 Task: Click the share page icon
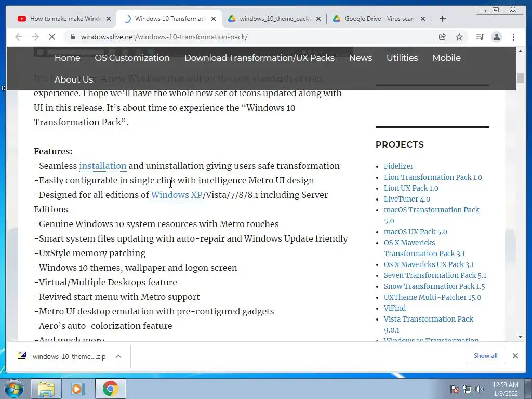point(443,37)
